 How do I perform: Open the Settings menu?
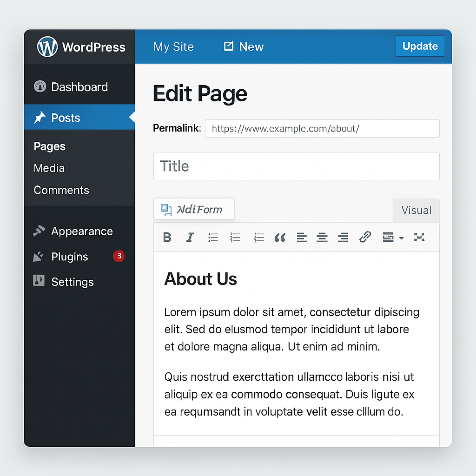click(79, 282)
